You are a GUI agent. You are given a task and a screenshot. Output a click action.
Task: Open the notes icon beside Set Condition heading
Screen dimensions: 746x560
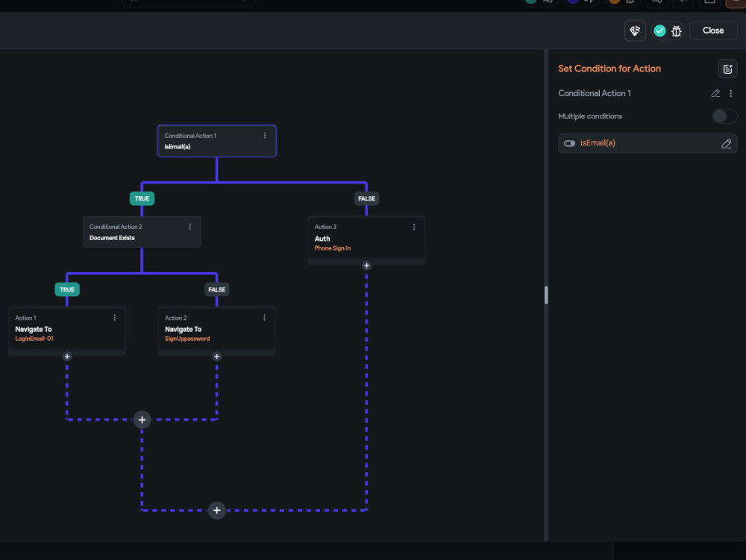pyautogui.click(x=727, y=69)
